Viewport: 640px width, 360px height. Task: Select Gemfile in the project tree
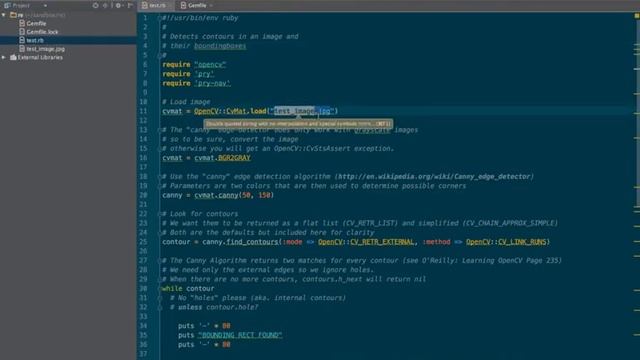tap(36, 24)
